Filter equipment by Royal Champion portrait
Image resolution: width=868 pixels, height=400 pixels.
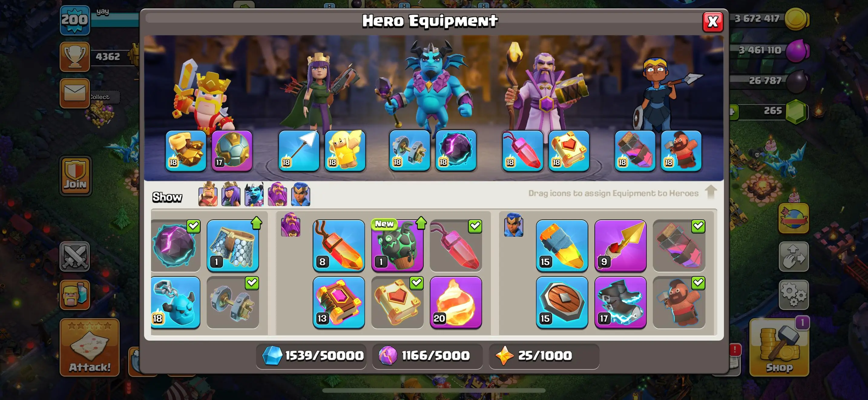[301, 194]
